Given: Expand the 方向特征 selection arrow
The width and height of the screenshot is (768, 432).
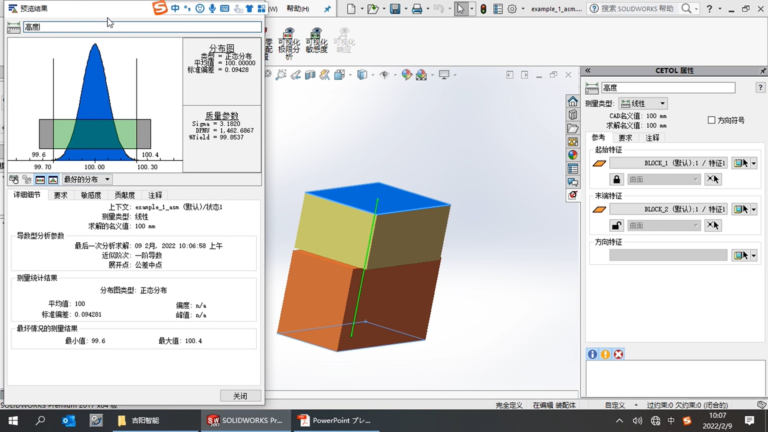Looking at the screenshot, I should tap(754, 255).
